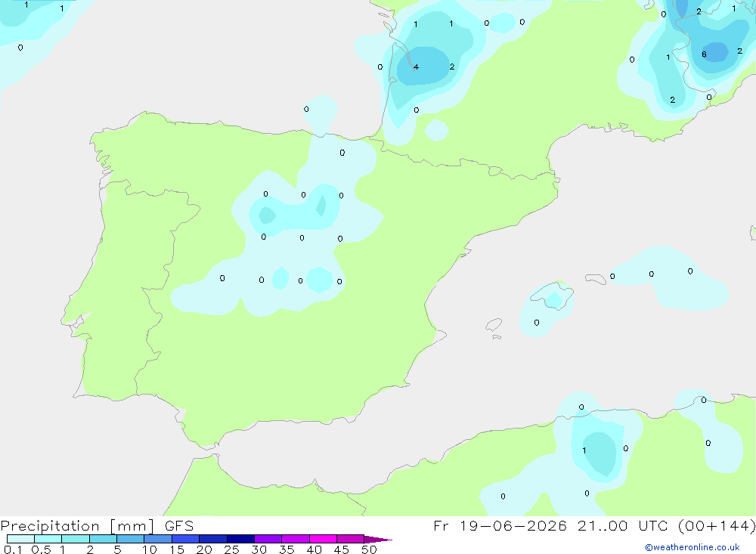
Task: Click the '50' legend scale label
Action: click(x=369, y=549)
